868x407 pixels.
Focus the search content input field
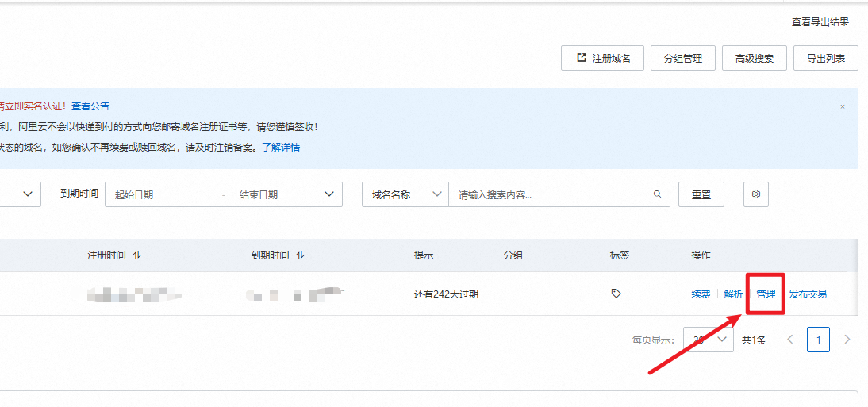coord(547,194)
